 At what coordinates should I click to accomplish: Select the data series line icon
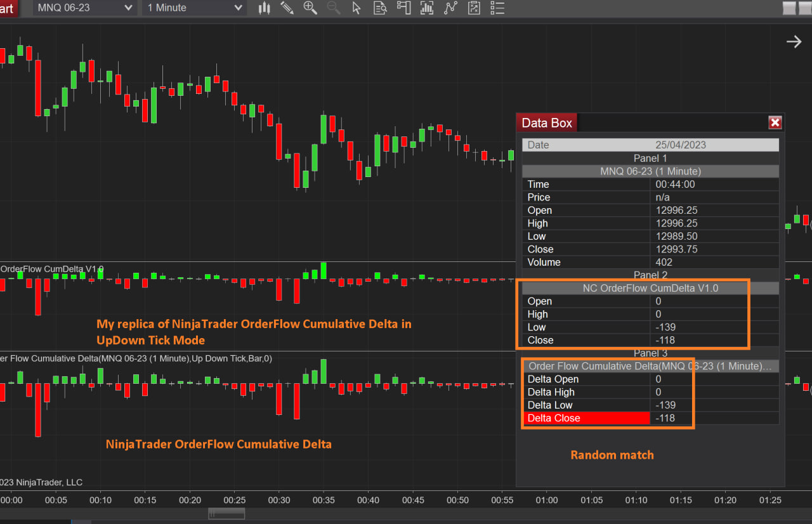(x=450, y=8)
